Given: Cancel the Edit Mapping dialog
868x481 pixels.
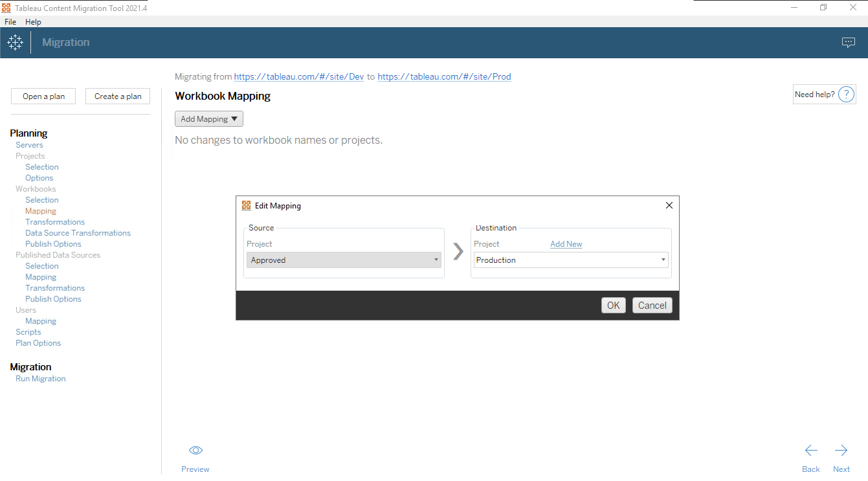Looking at the screenshot, I should pos(652,306).
